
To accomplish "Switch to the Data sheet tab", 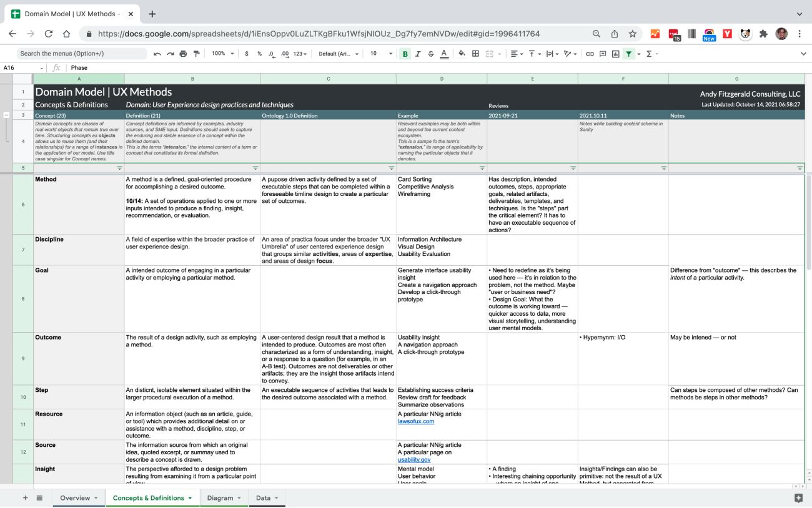I will 267,498.
